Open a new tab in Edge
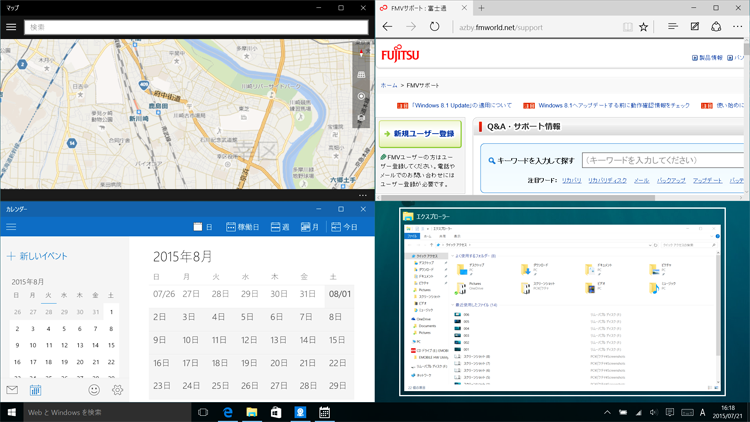Image resolution: width=750 pixels, height=422 pixels. 481,8
